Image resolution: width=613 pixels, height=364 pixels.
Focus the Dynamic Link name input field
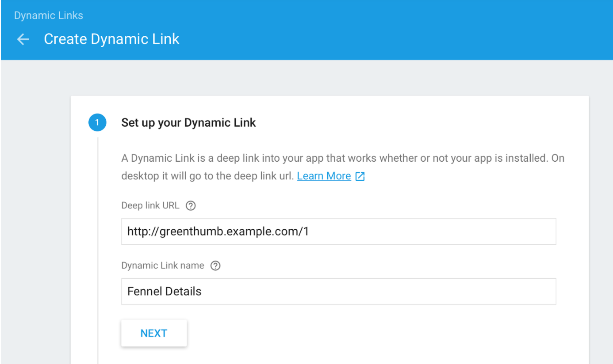tap(398, 292)
